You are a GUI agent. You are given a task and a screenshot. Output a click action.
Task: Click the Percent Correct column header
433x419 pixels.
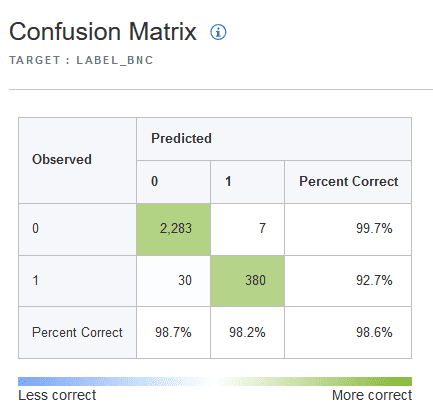click(348, 182)
